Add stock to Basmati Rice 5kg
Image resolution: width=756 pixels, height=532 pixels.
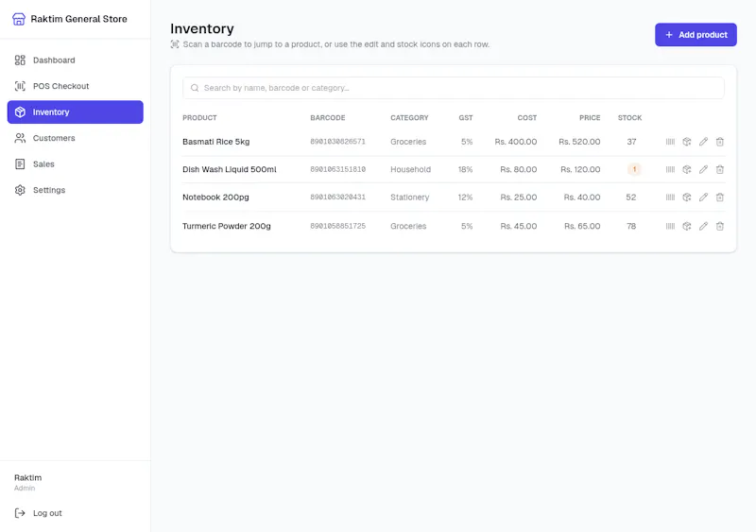687,142
